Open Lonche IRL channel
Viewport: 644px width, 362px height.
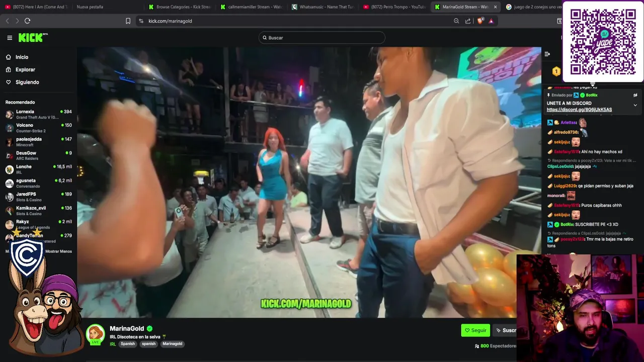pyautogui.click(x=39, y=169)
